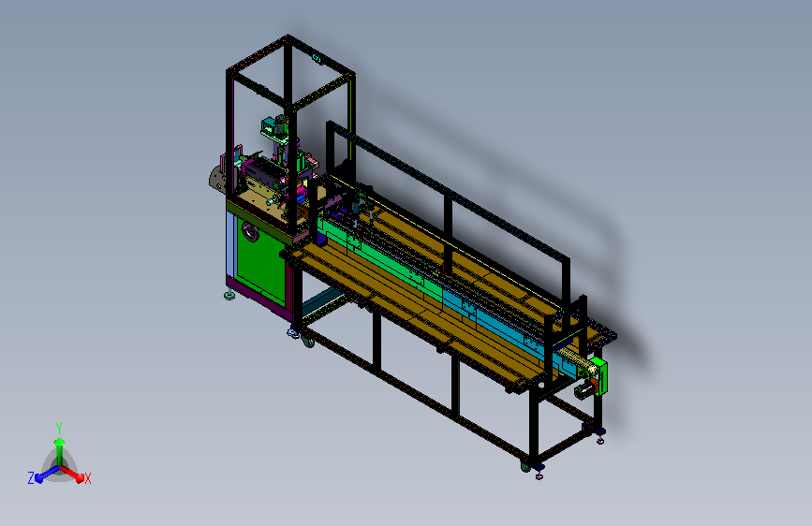Select the semicircular gray plate on the machine's left side
The height and width of the screenshot is (526, 812).
(217, 180)
